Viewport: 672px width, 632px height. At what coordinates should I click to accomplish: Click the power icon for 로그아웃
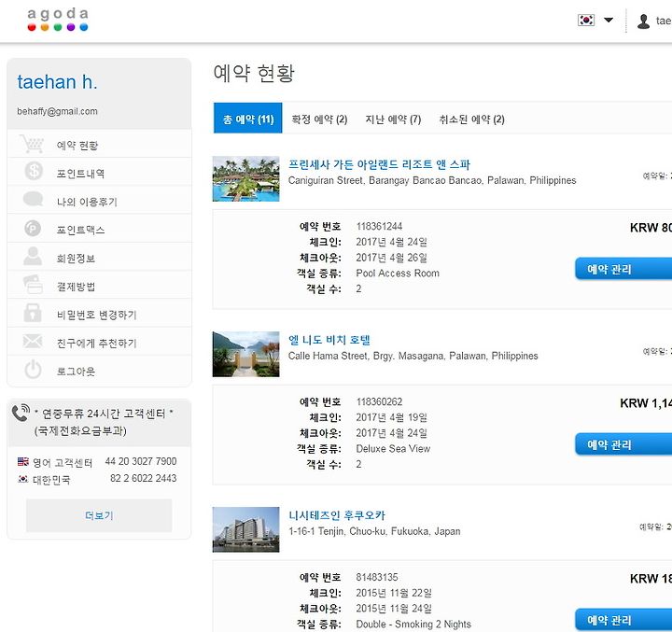point(33,370)
